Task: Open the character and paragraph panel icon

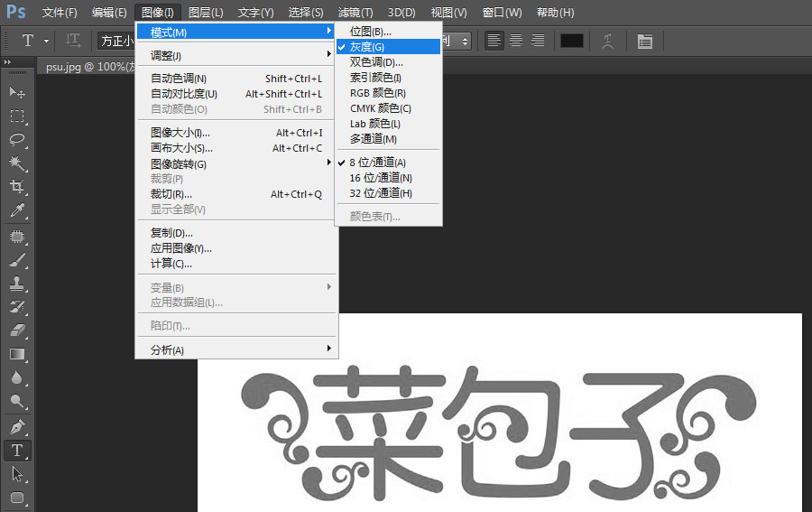Action: pos(644,41)
